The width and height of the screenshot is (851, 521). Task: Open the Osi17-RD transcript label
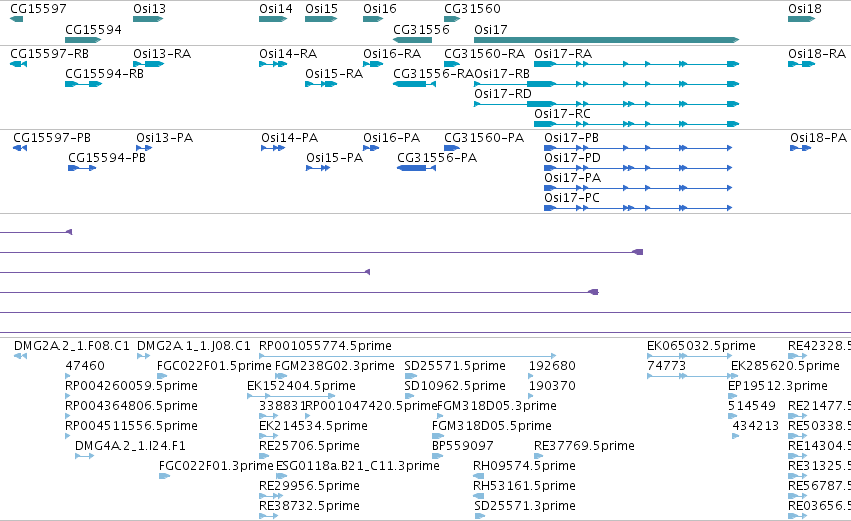coord(503,93)
